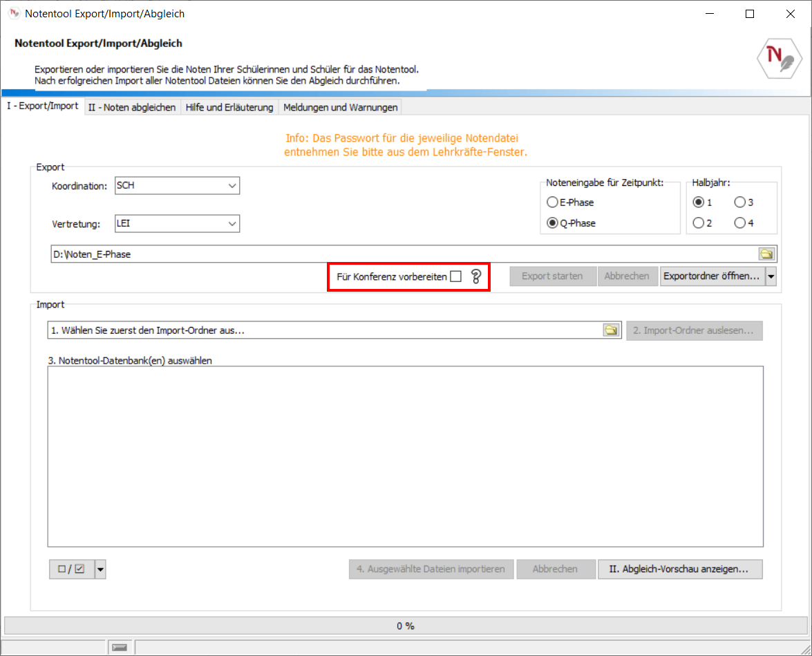Open the Hilfe und Erläuterung tab
Viewport: 812px width, 656px height.
click(229, 107)
